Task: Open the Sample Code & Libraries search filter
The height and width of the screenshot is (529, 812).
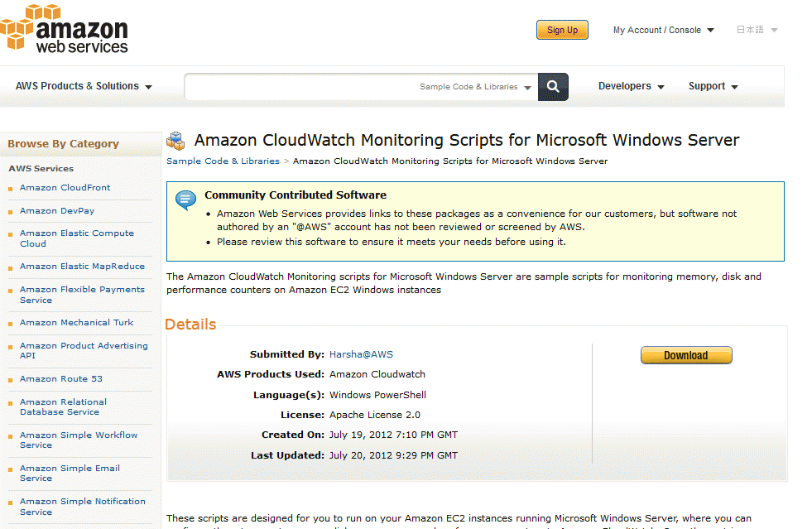Action: coord(475,87)
